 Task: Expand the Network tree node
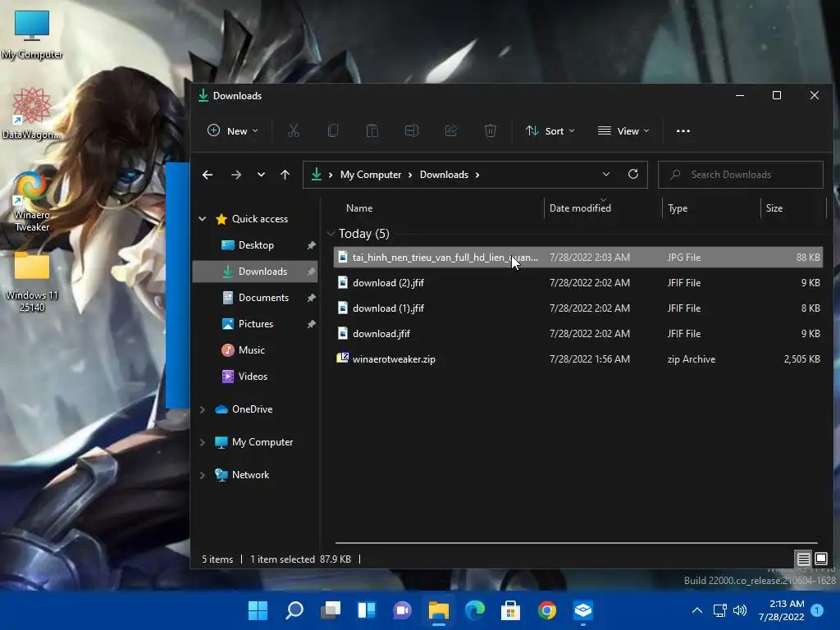pyautogui.click(x=203, y=475)
